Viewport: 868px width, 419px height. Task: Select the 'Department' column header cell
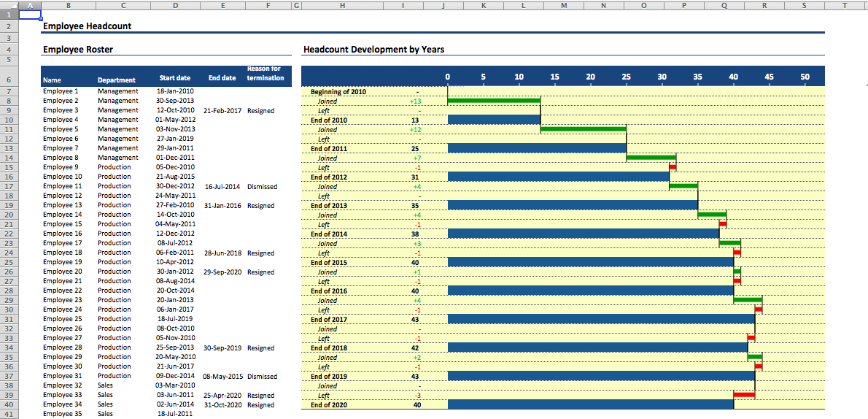click(116, 80)
